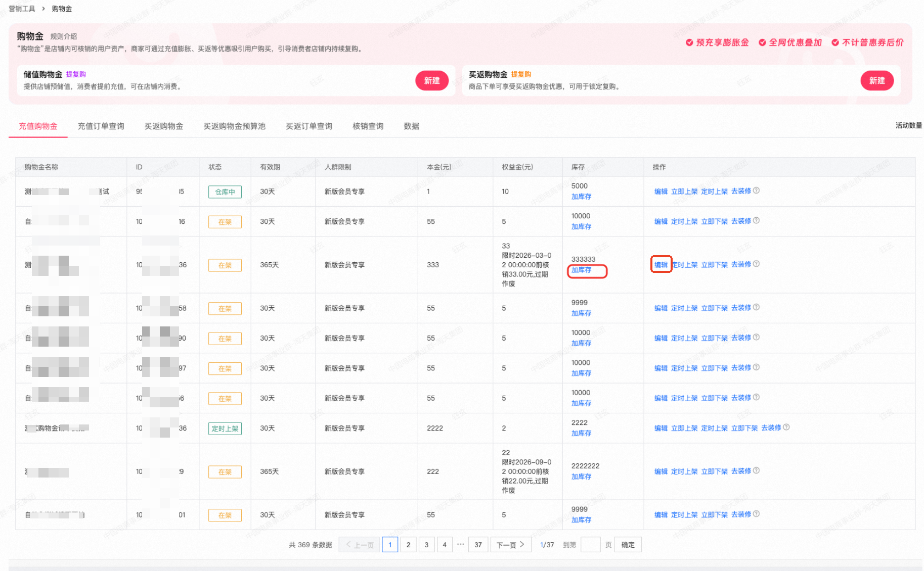Viewport: 924px width, 571px height.
Task: Click 加库存 under stock 2222222
Action: pos(582,477)
